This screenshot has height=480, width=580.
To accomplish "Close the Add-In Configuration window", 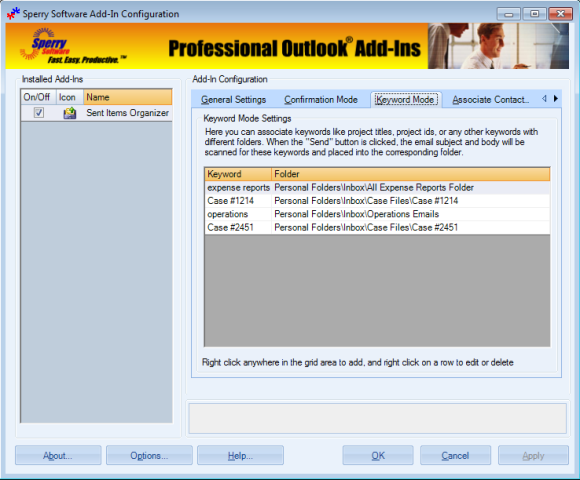I will click(x=561, y=14).
